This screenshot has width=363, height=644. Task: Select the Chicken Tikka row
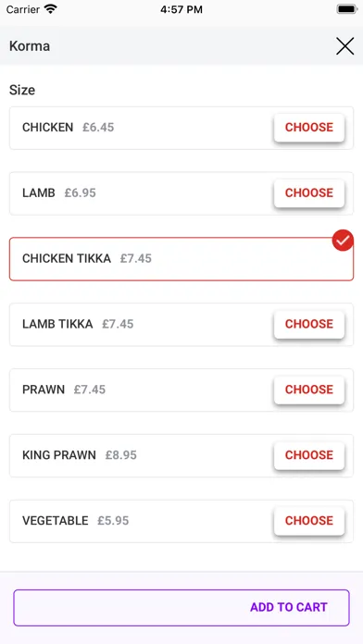coord(181,259)
